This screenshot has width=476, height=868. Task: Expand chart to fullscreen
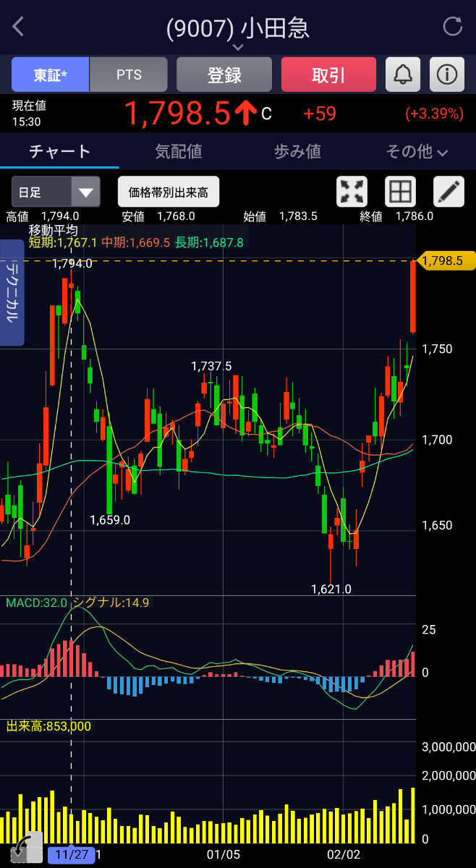(352, 192)
